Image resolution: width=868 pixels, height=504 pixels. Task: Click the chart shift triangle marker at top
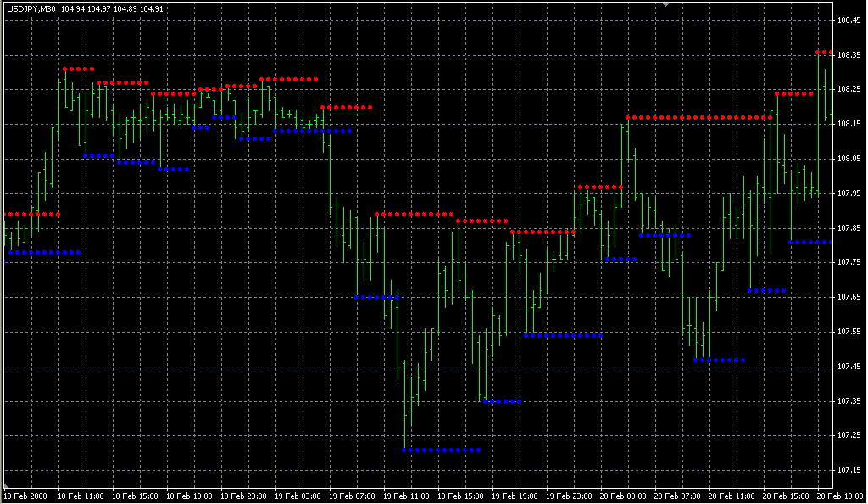click(x=666, y=4)
